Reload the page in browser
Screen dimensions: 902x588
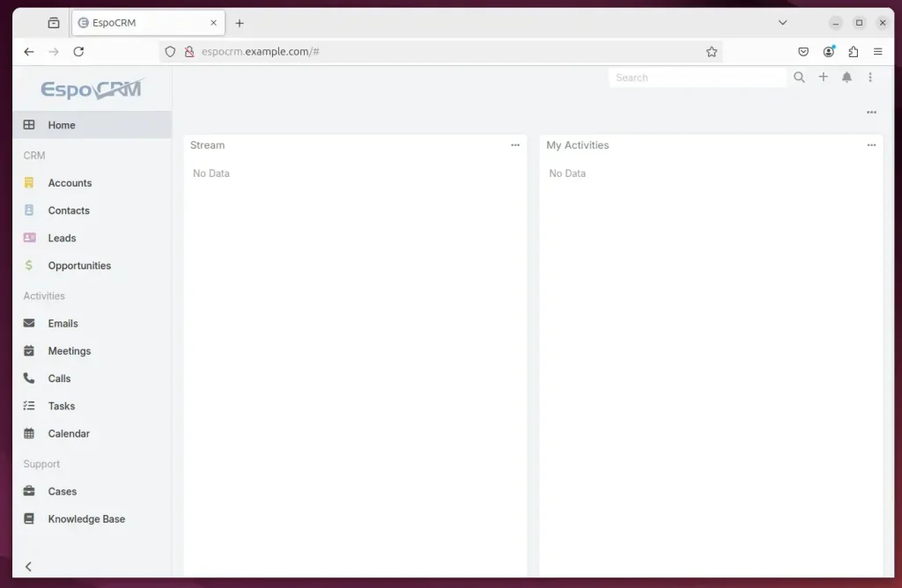point(78,52)
